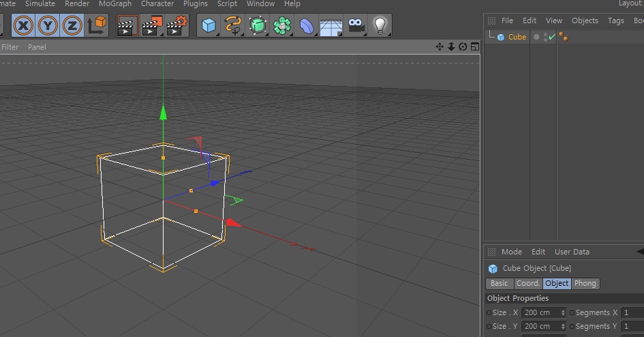Click the Size X value field
Viewport: 644px width, 337px height.
click(540, 312)
